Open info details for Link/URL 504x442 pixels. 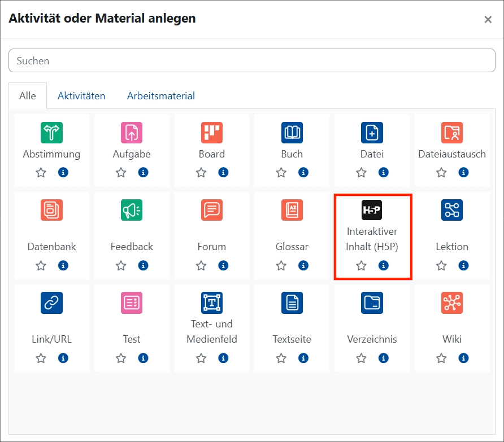click(x=63, y=358)
